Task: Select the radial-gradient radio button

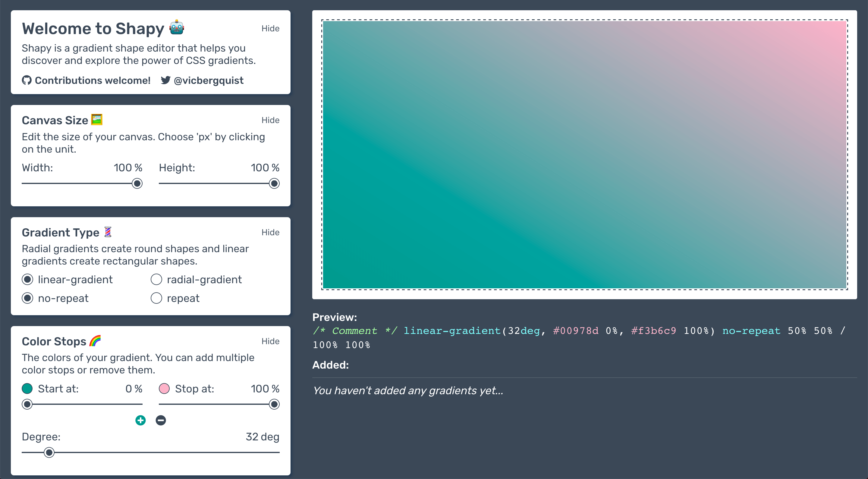Action: coord(156,280)
